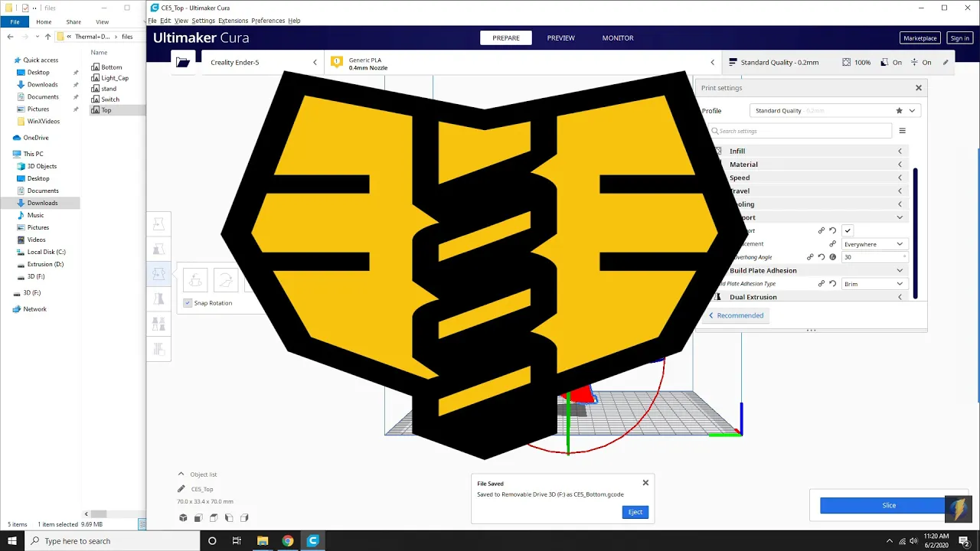980x551 pixels.
Task: Select the Move tool in left toolbar
Action: (158, 224)
